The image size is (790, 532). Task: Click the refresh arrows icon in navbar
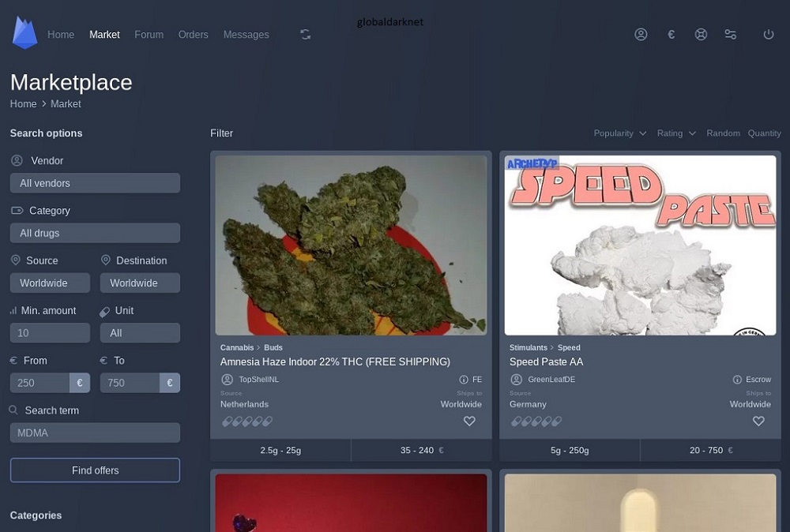(x=305, y=35)
